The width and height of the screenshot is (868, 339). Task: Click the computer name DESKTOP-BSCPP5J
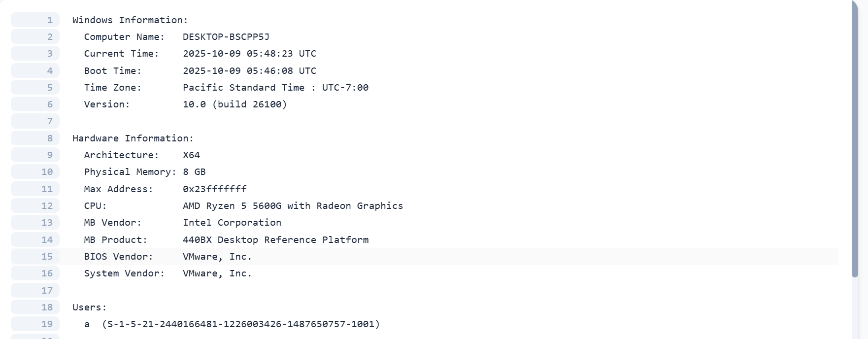[x=226, y=37]
